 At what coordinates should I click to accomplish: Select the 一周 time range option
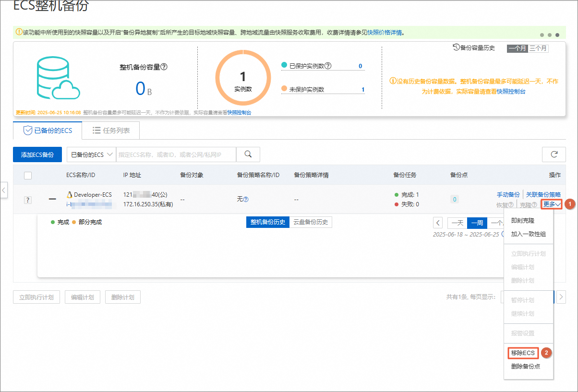pyautogui.click(x=477, y=223)
